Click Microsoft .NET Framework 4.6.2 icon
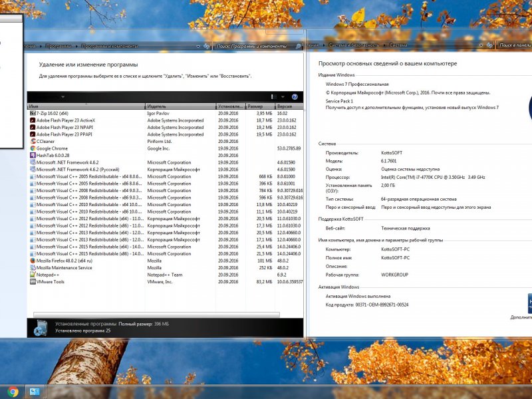 33,162
